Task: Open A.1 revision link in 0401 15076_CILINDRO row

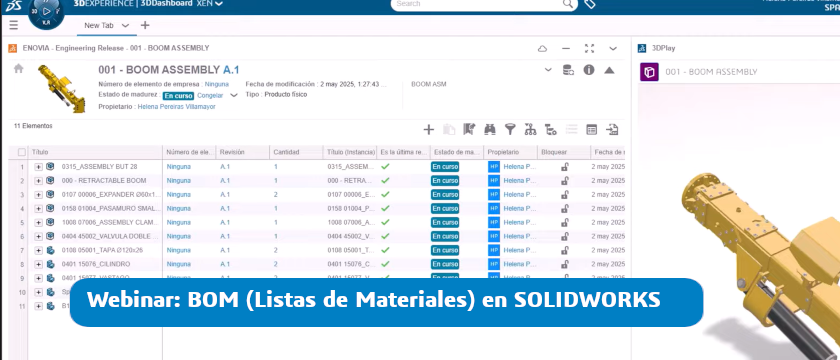Action: coord(225,264)
